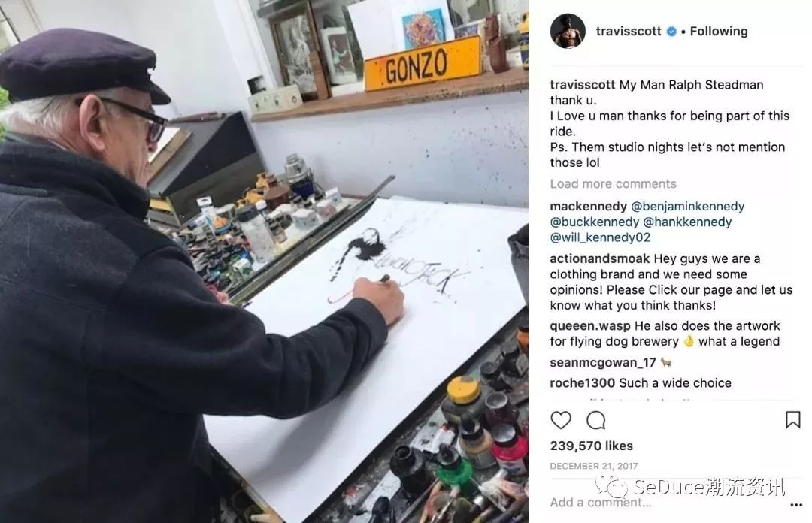Open the @hankkennedy mention
Viewport: 812px width, 523px height.
(687, 222)
